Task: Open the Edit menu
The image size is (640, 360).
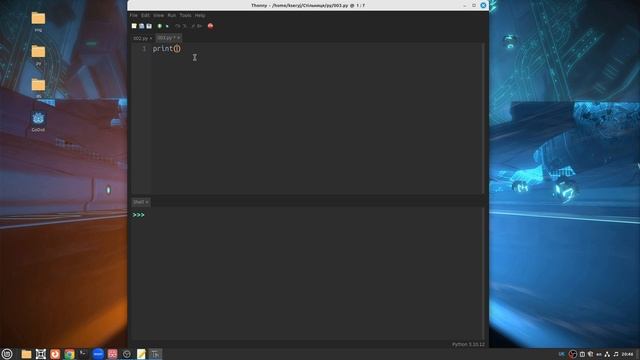Action: coord(145,16)
